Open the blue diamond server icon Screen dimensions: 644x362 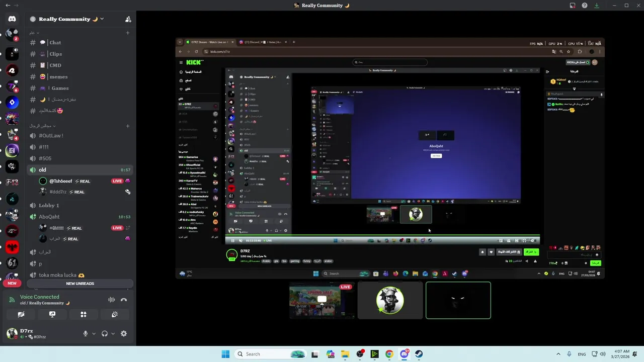[x=12, y=102]
